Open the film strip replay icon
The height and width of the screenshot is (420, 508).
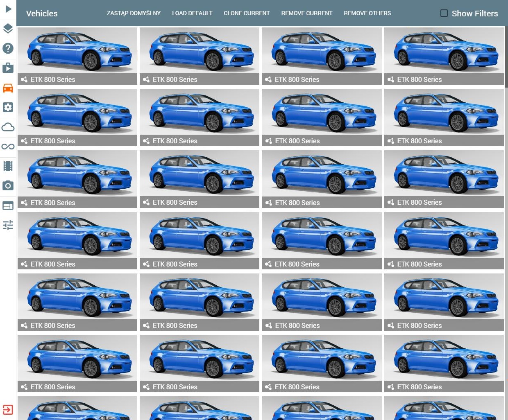pos(8,166)
